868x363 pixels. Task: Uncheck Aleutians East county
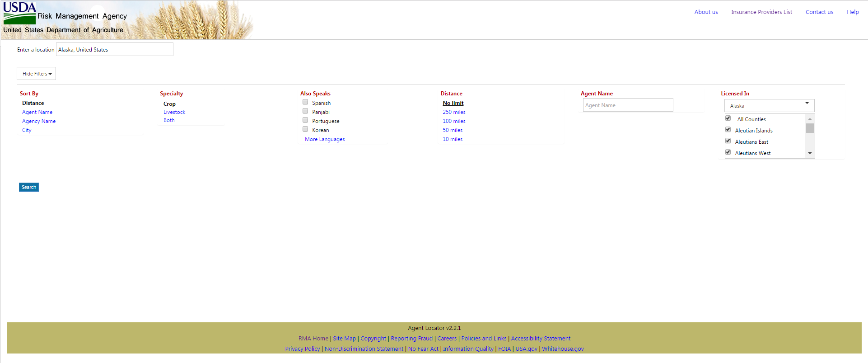(728, 141)
